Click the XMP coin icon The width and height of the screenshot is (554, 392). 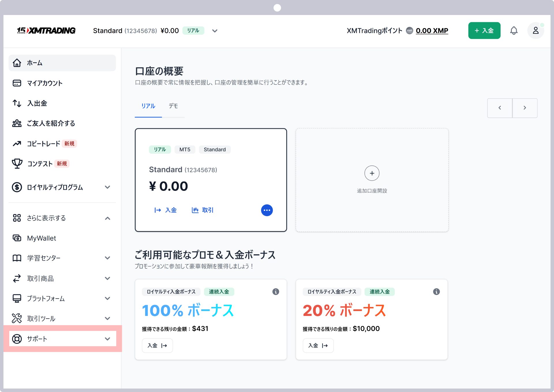409,31
